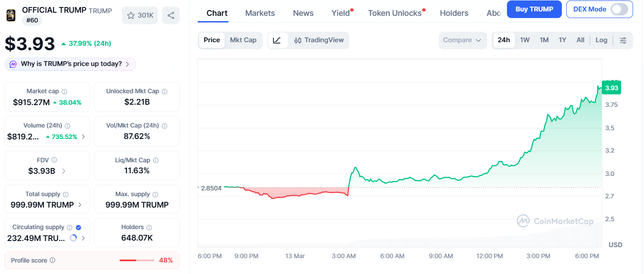Add TRUMP to watchlist with star button
Screen dimensions: 644x274
click(140, 15)
